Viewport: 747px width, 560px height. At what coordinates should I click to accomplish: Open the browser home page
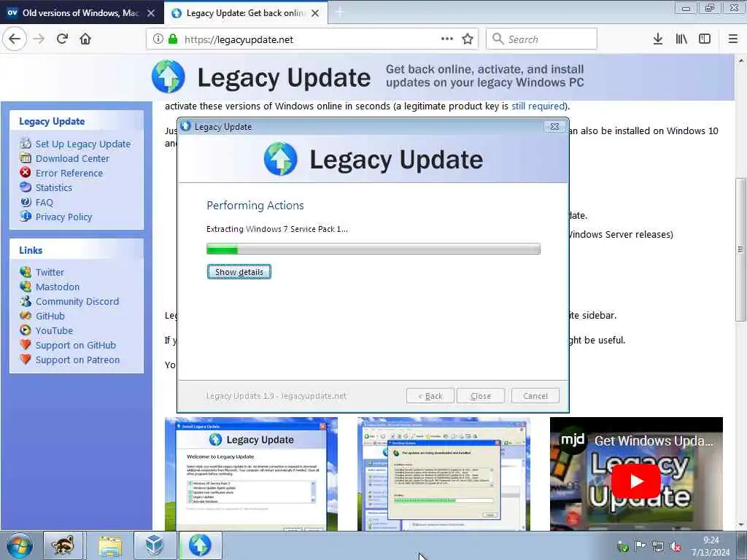85,39
